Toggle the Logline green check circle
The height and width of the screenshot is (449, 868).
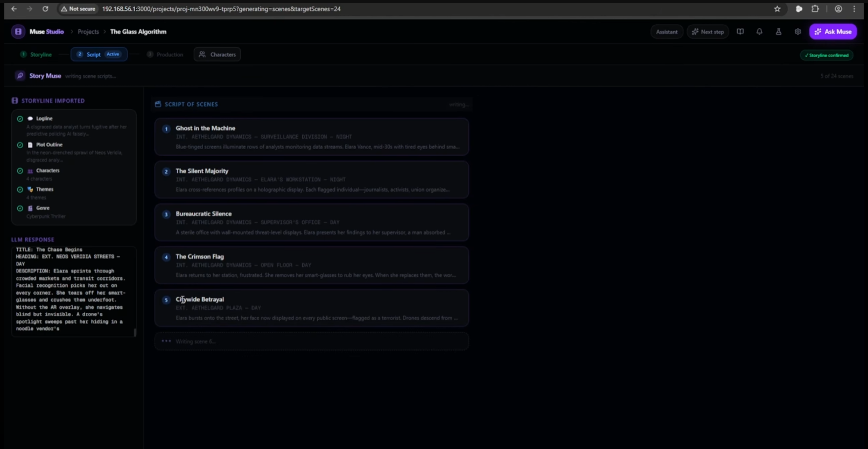tap(20, 119)
